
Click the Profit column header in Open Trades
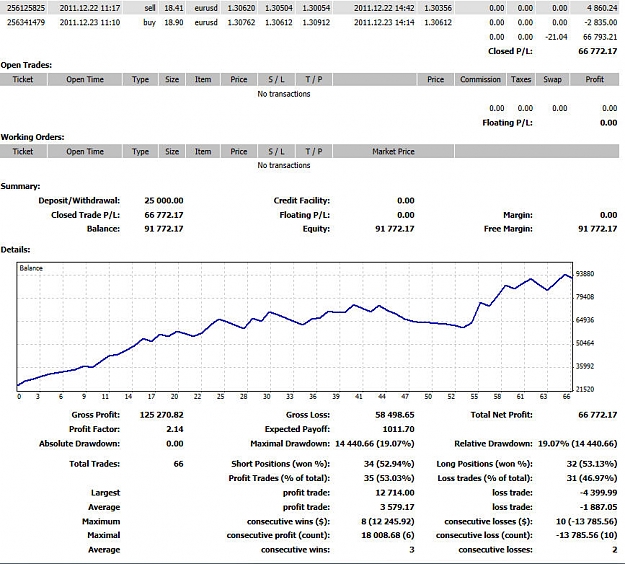coord(595,79)
